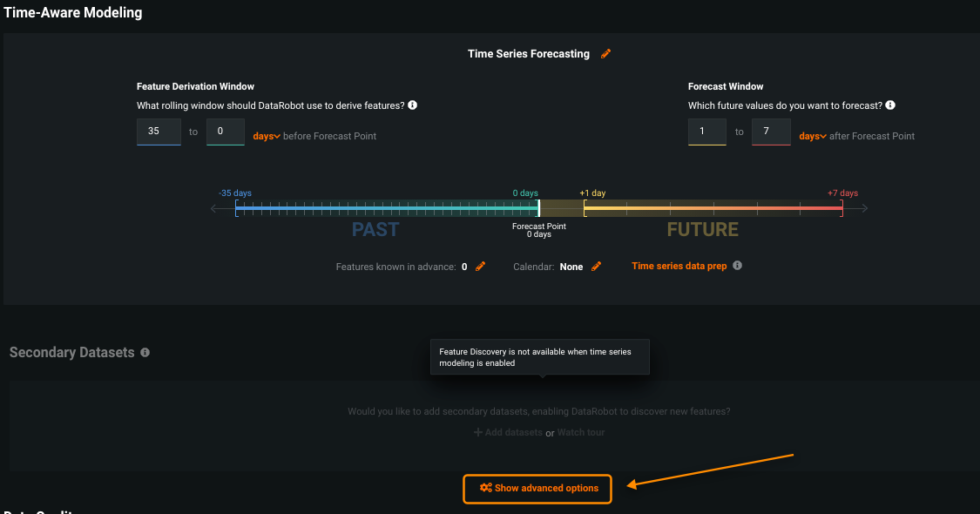980x514 pixels.
Task: Open days dropdown after Forecast Point
Action: click(x=813, y=136)
